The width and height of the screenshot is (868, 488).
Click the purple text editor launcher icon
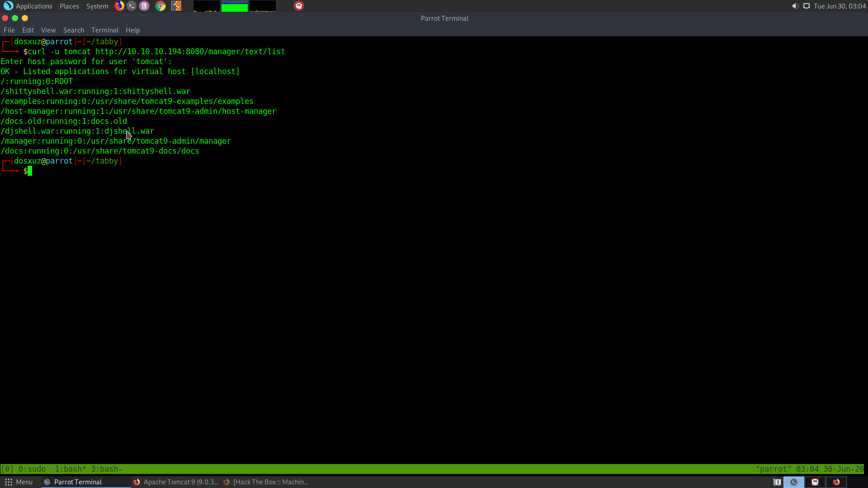pyautogui.click(x=144, y=6)
